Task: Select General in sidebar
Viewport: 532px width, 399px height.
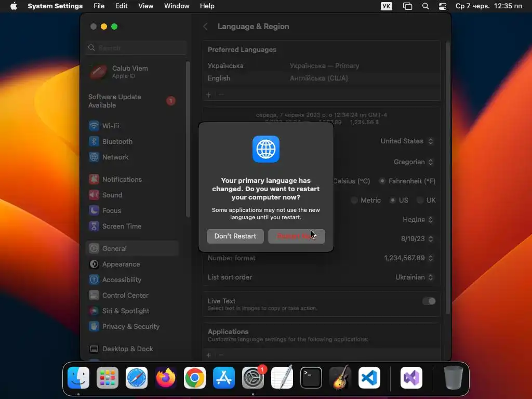Action: tap(132, 249)
